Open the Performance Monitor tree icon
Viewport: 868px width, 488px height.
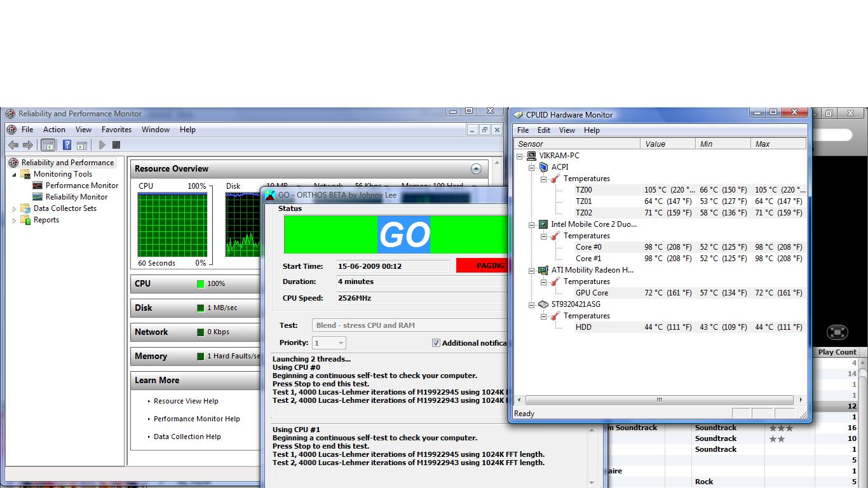(37, 186)
